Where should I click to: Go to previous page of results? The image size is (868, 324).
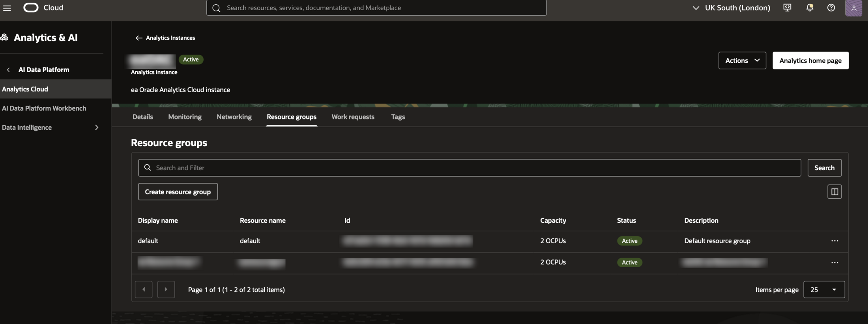pos(144,290)
